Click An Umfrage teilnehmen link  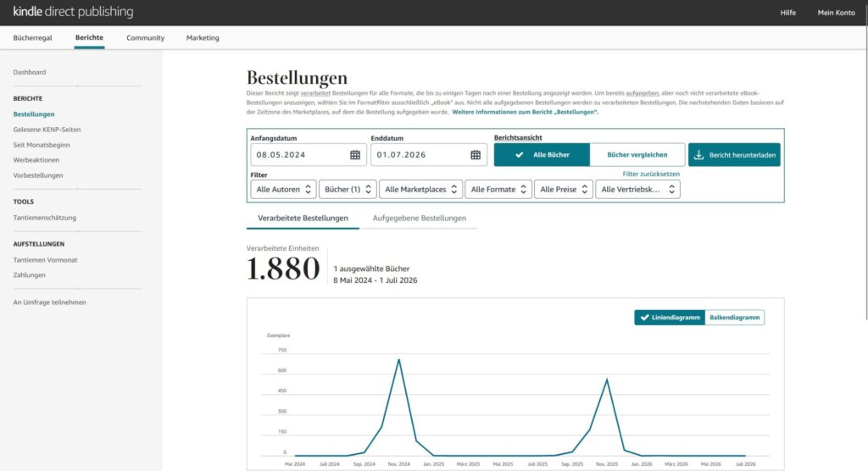(x=50, y=302)
